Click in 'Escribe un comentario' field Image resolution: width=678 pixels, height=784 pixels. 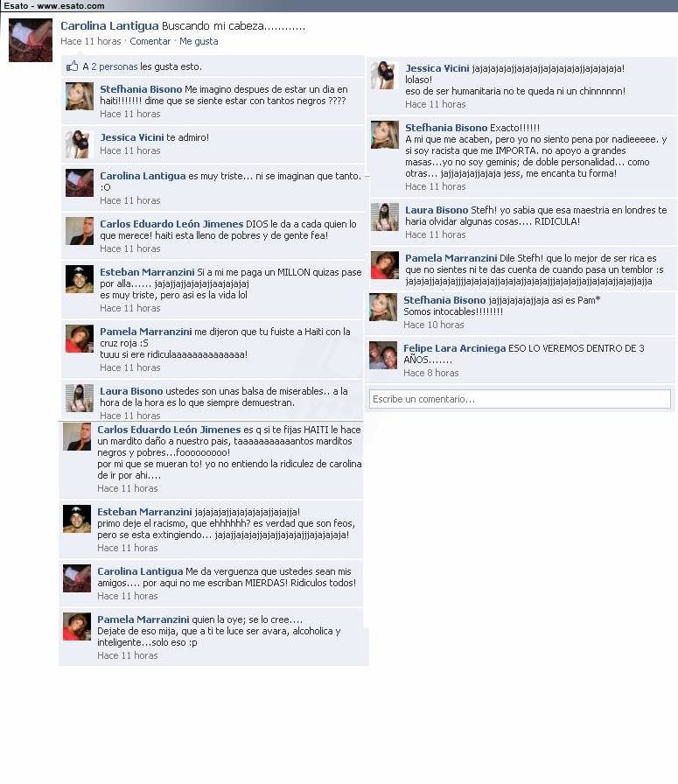point(520,399)
